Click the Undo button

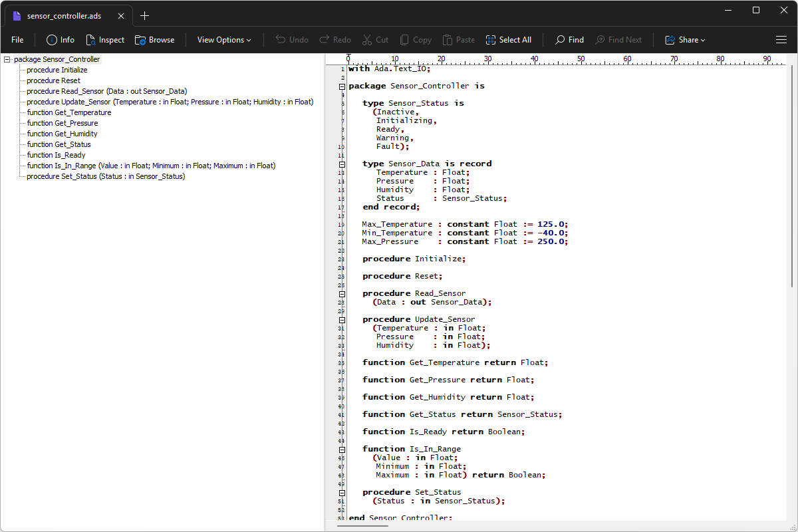292,40
